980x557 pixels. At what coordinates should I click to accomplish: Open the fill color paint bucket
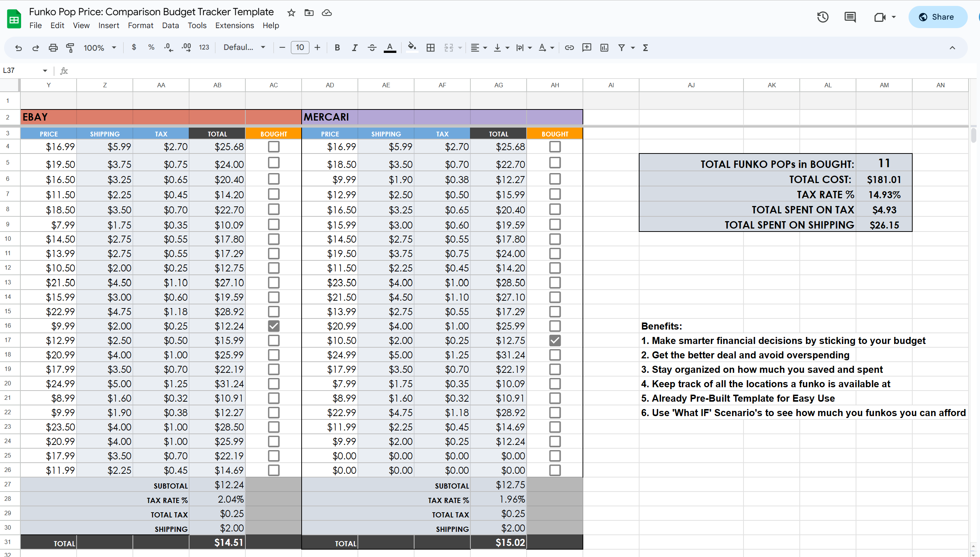412,47
